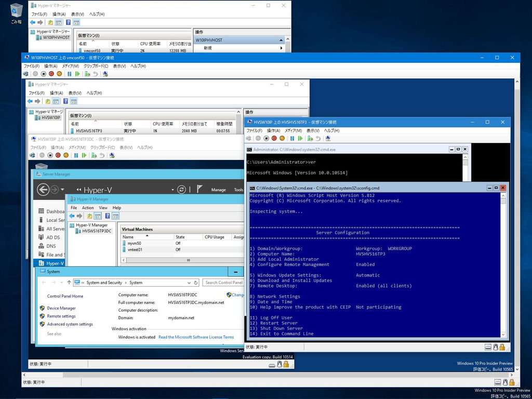Image resolution: width=532 pixels, height=399 pixels.
Task: Click red Shut Down icon in vmconf50 toolbar
Action: [x=51, y=74]
